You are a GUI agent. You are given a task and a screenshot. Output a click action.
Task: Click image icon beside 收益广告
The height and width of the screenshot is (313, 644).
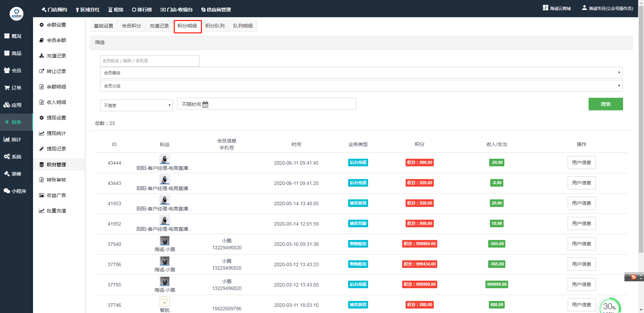pos(42,195)
